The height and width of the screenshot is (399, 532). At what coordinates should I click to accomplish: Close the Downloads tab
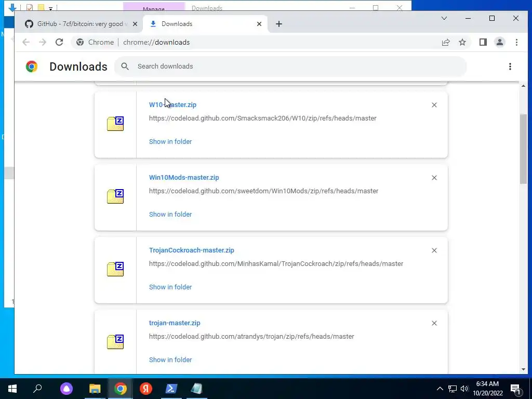click(259, 24)
